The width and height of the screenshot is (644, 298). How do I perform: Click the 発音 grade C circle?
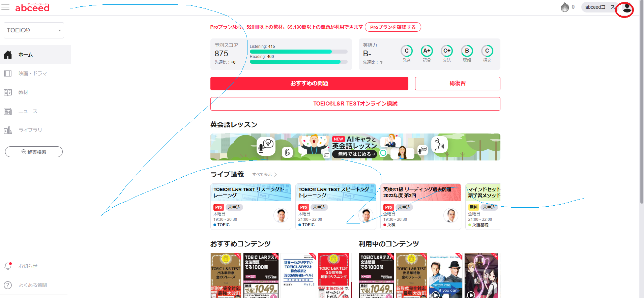(x=407, y=51)
